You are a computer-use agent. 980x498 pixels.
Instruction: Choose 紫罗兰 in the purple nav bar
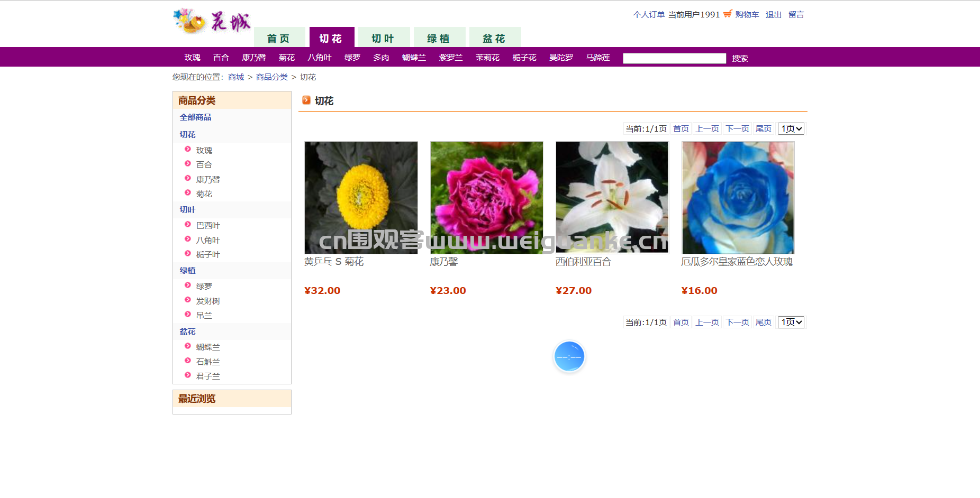tap(451, 57)
